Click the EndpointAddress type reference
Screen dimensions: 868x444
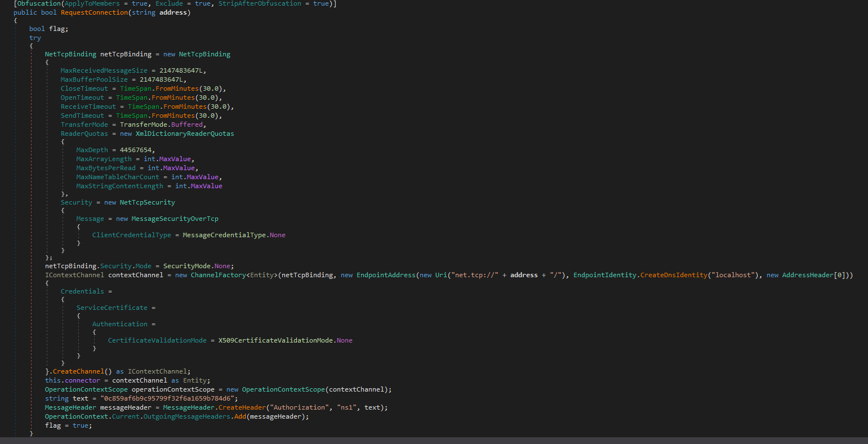(386, 275)
